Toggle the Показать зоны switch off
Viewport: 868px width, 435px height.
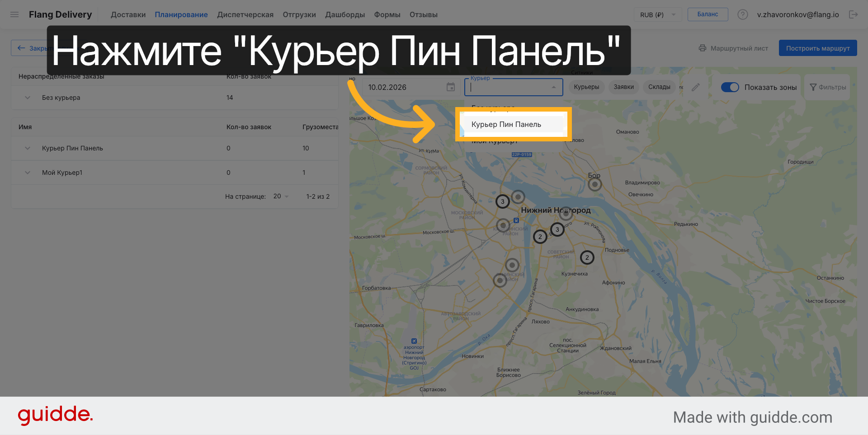click(x=731, y=87)
